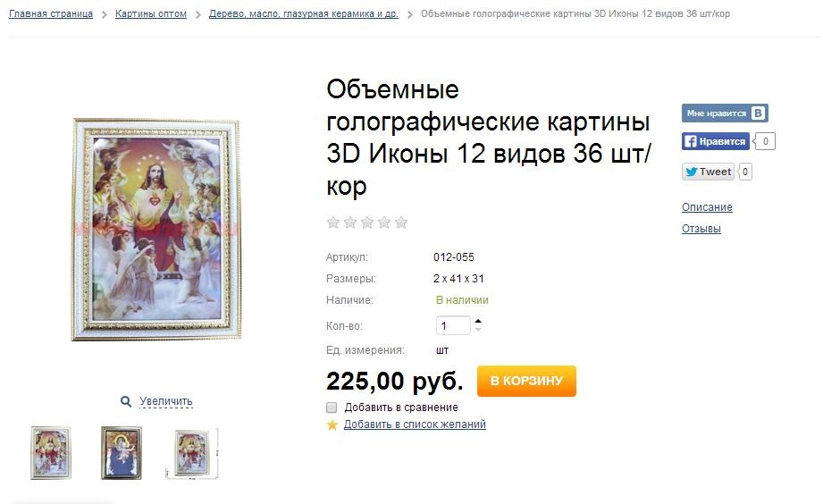The width and height of the screenshot is (823, 504).
Task: Click 'Добавить в список желаний' link
Action: click(415, 424)
